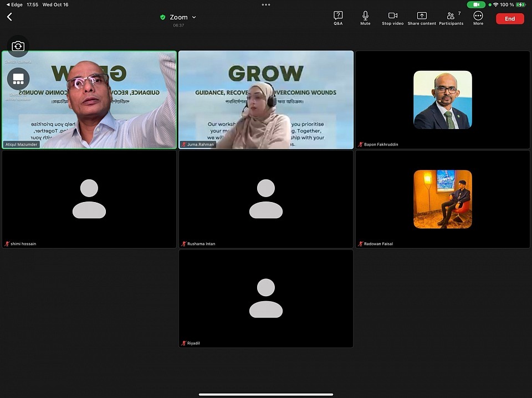Screen dimensions: 532x398
Task: Open the three-dot multitasking menu at top
Action: tap(266, 4)
